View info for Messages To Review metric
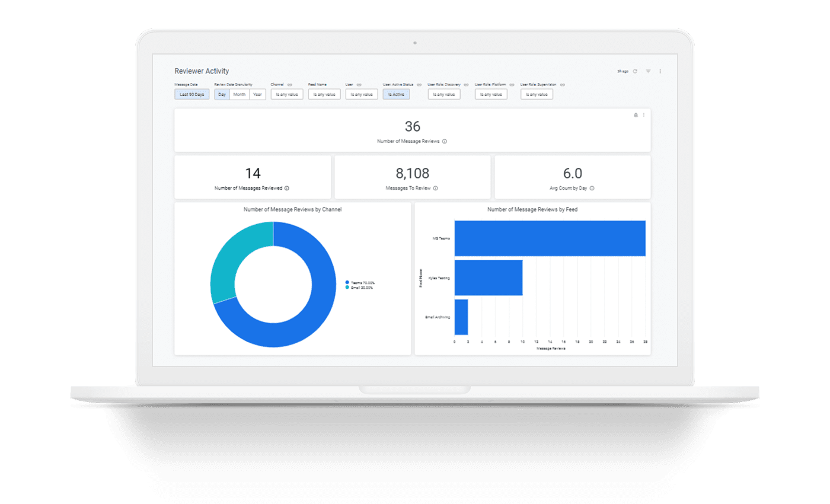Viewport: 830px width, 504px height. coord(436,188)
